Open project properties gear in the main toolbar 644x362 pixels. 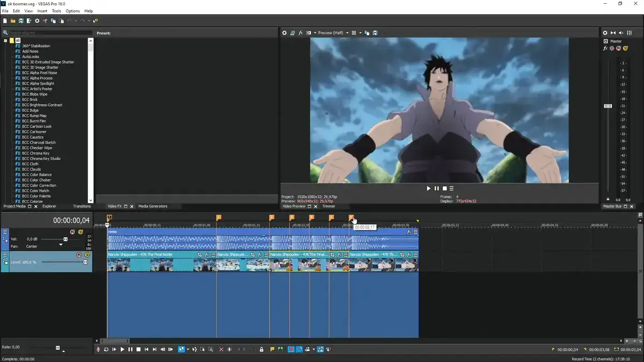[37, 21]
